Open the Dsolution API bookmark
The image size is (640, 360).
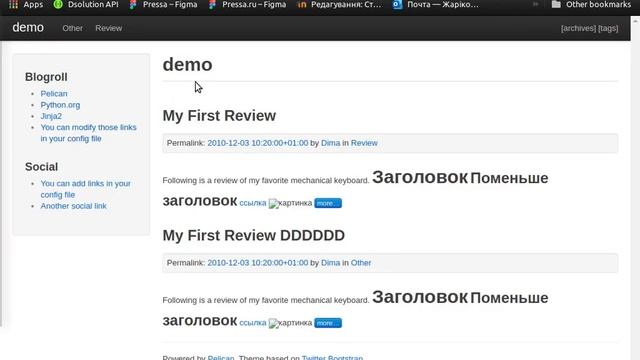[86, 4]
